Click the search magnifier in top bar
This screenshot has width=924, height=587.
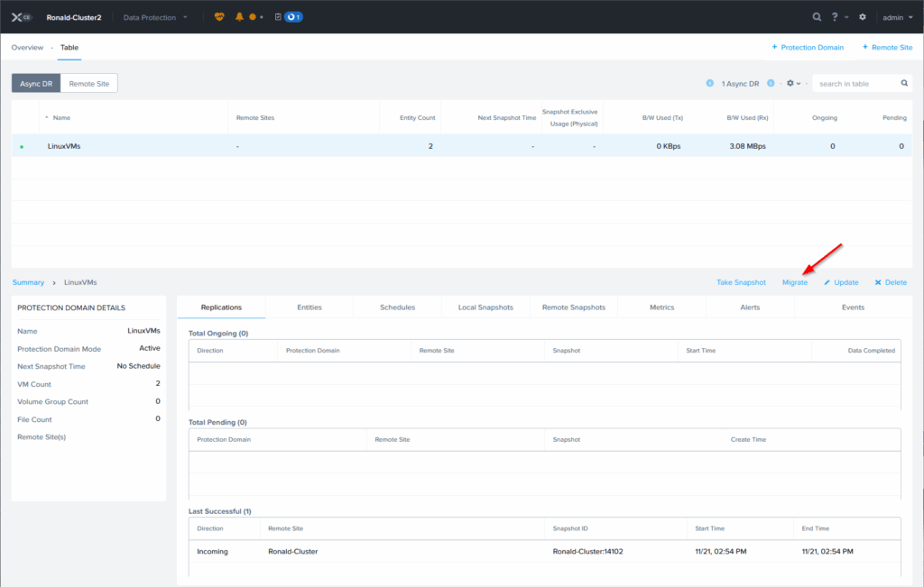pyautogui.click(x=817, y=17)
